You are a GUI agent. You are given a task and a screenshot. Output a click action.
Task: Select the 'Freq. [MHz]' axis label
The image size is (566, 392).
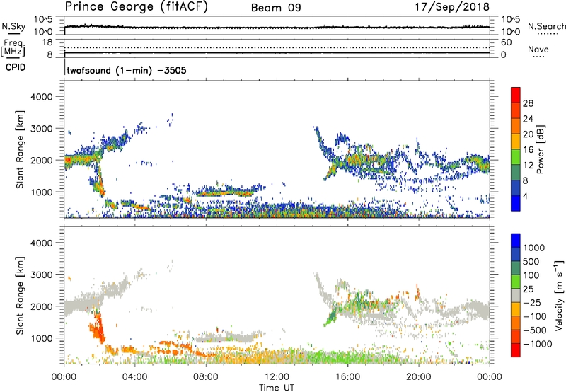pyautogui.click(x=13, y=47)
